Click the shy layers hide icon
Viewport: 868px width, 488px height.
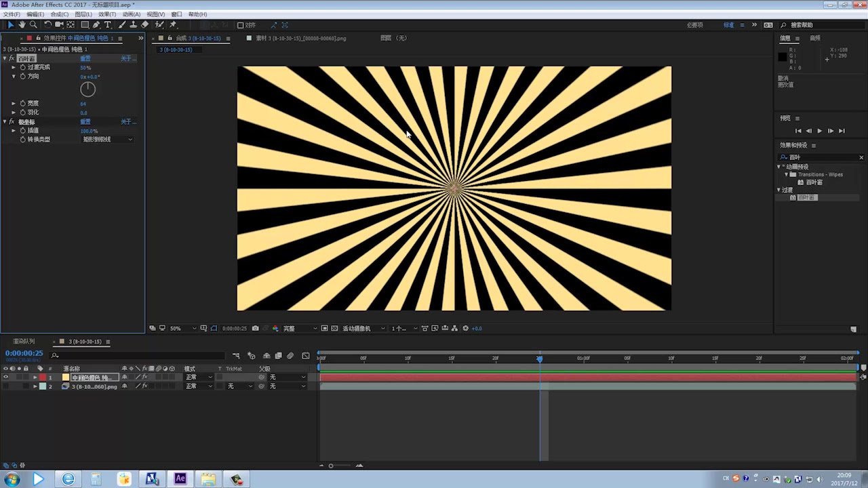click(x=267, y=356)
